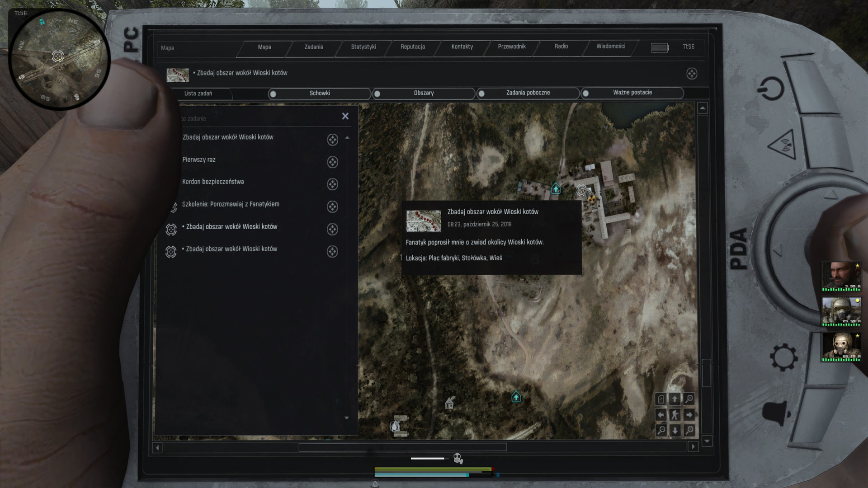Image resolution: width=868 pixels, height=488 pixels.
Task: Click target icon beside Pierwszy raz task
Action: click(x=332, y=162)
